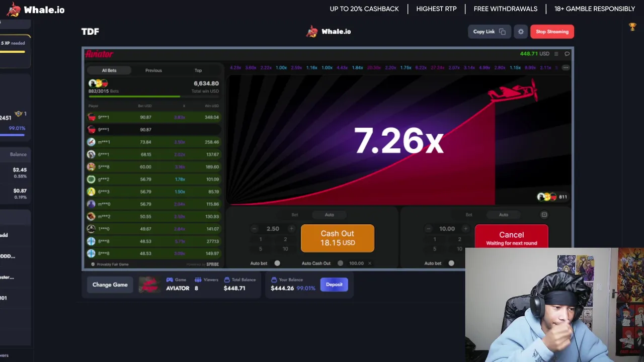Viewport: 644px width, 362px height.
Task: Click the Viewers icon
Action: click(198, 280)
